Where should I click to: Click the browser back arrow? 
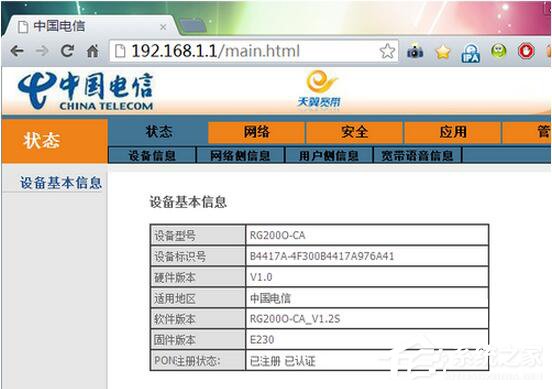click(17, 51)
